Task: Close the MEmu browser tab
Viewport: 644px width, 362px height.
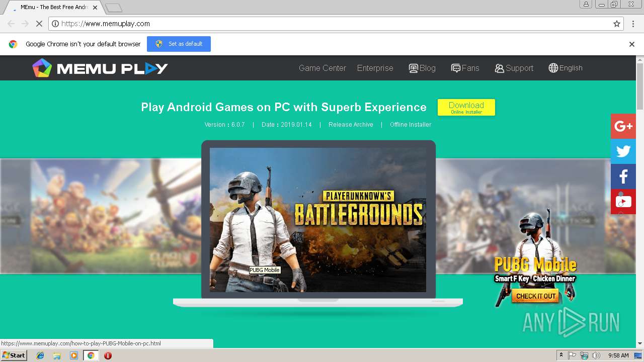Action: click(95, 8)
